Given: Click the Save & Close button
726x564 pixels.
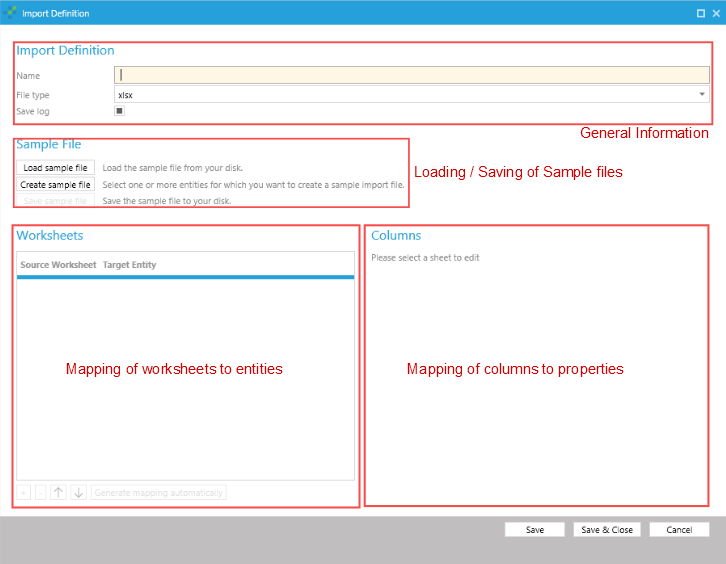Looking at the screenshot, I should [607, 529].
